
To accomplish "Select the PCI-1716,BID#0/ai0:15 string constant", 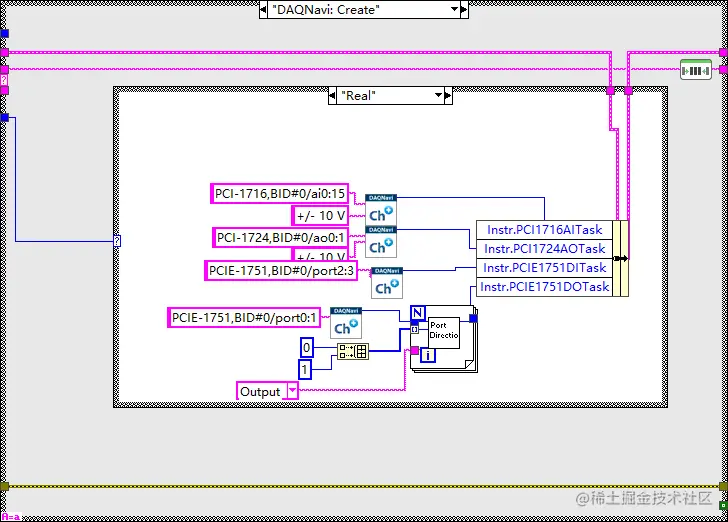I will 280,193.
